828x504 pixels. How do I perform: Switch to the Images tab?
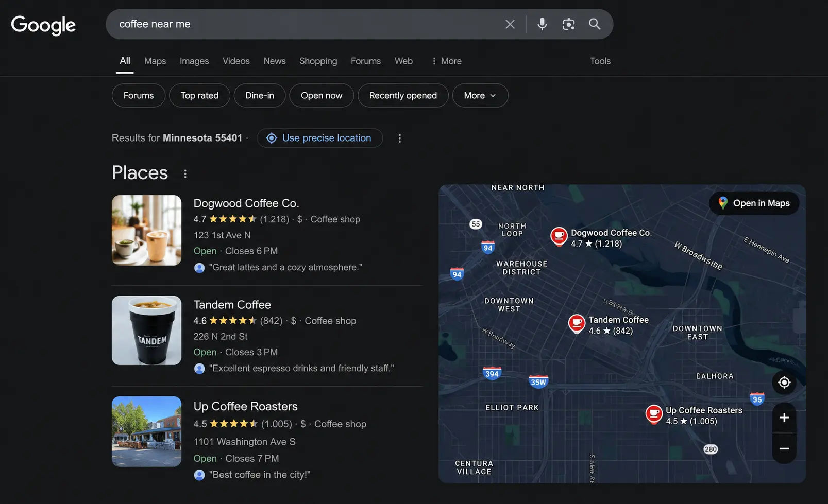[x=194, y=61]
